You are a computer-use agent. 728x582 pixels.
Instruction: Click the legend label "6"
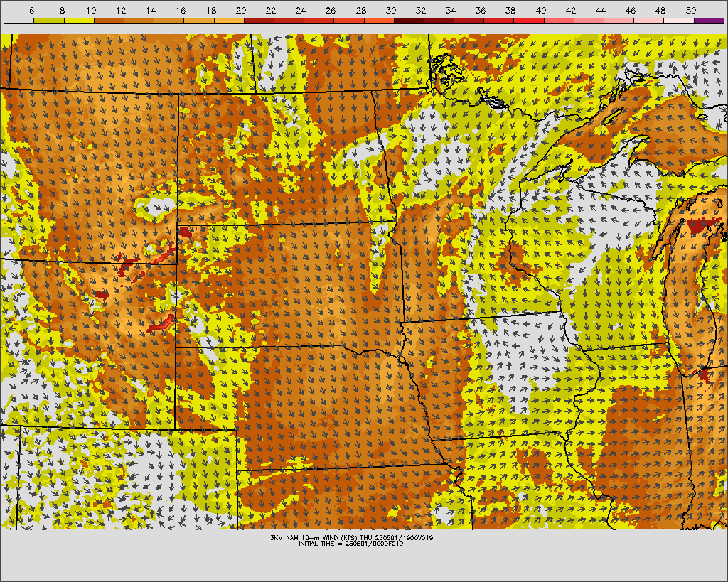point(31,11)
